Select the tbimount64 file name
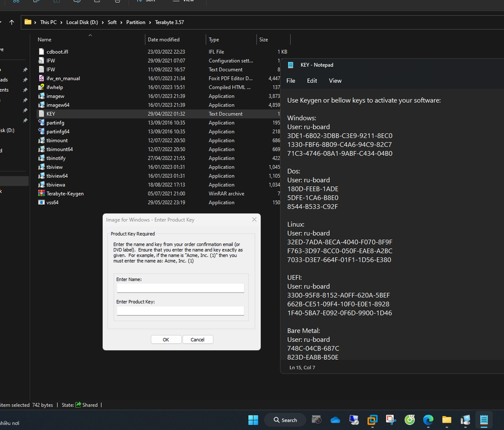504x430 pixels. pos(60,149)
